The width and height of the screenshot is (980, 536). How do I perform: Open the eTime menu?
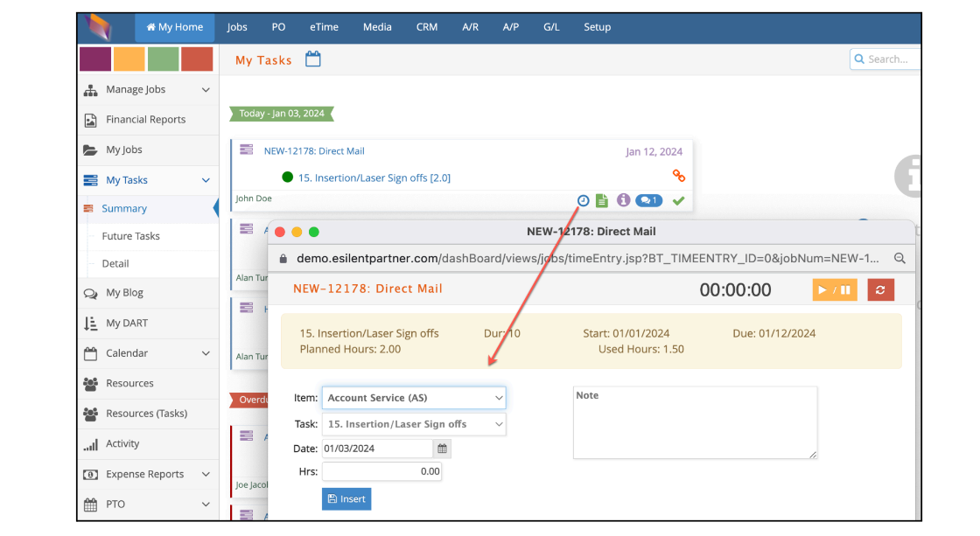coord(324,27)
